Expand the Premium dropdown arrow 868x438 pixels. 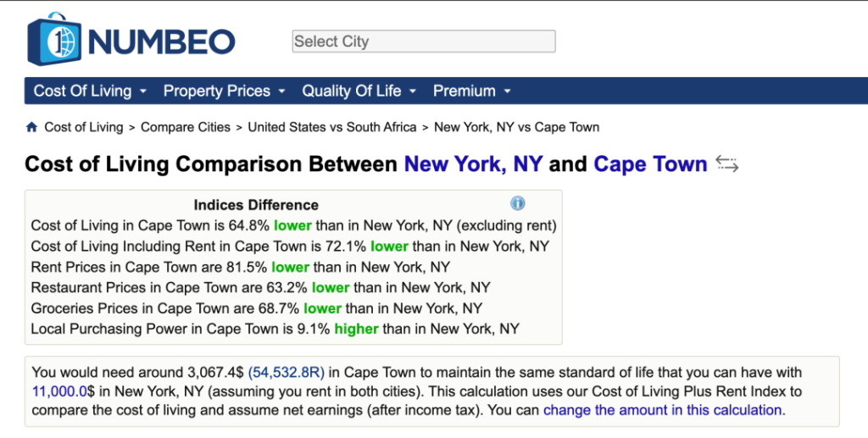(x=507, y=91)
